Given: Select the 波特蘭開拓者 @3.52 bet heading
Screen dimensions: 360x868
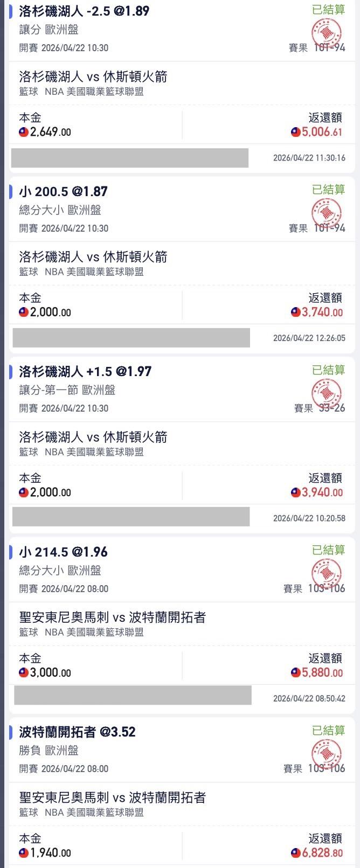Looking at the screenshot, I should 77,732.
